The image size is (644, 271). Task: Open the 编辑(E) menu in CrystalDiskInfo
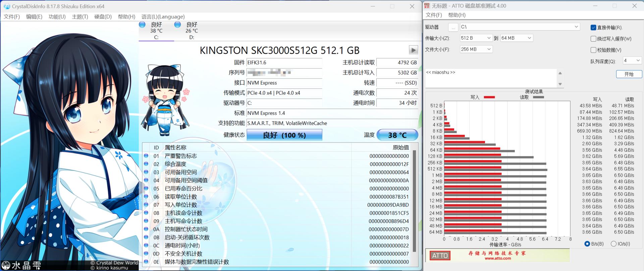34,17
